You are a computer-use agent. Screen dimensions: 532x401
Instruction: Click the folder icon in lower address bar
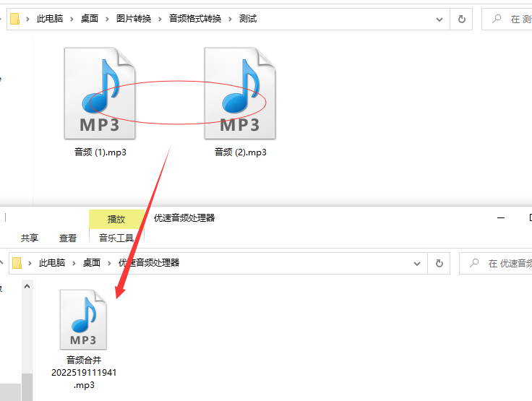[x=17, y=263]
